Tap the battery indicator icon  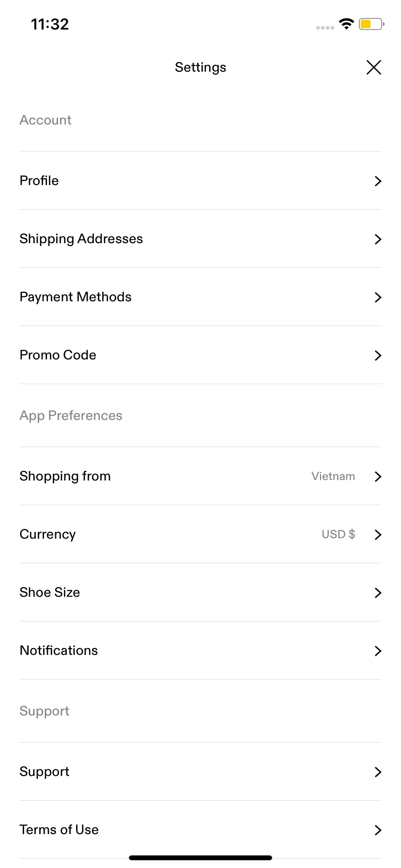coord(371,24)
